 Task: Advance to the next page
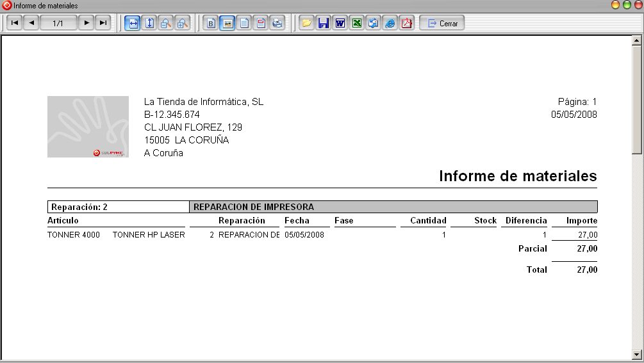tap(87, 23)
